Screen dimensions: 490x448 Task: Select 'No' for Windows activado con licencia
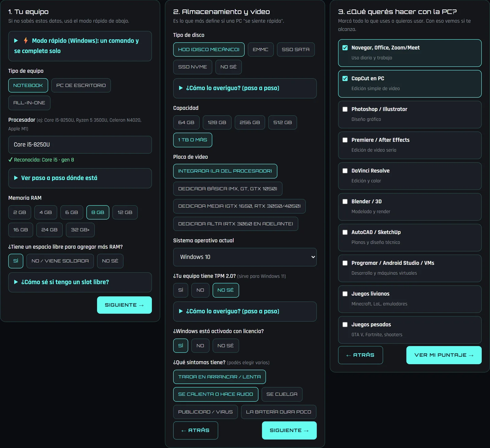pyautogui.click(x=200, y=346)
